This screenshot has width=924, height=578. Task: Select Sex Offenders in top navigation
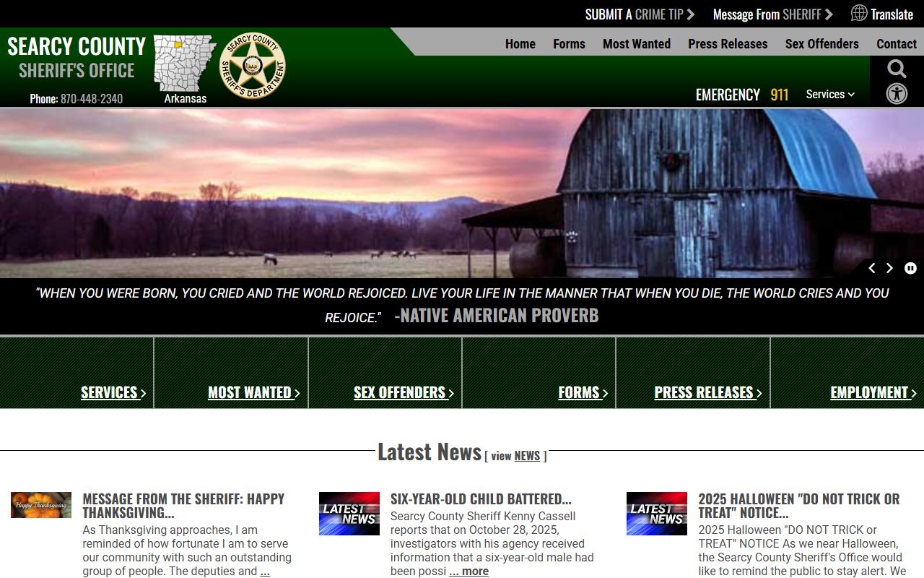(x=821, y=44)
